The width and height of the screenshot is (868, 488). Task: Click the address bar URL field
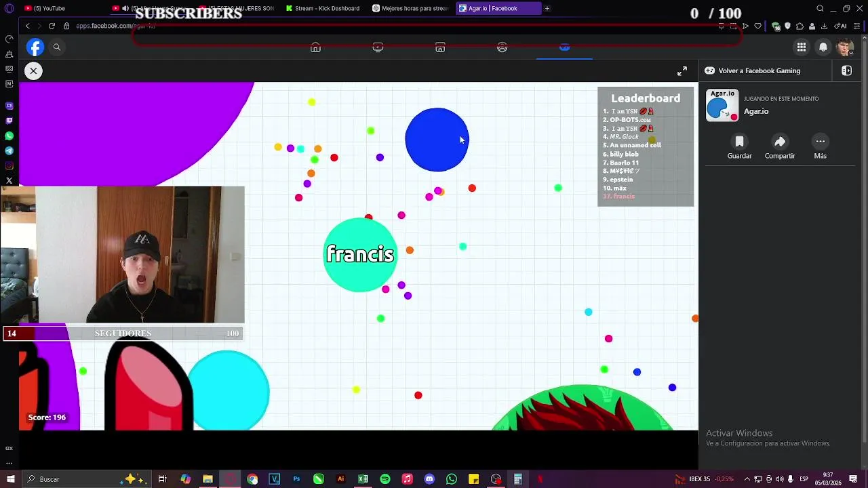click(x=393, y=26)
